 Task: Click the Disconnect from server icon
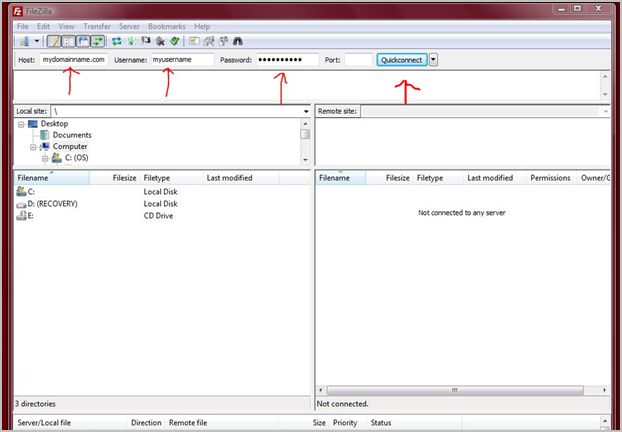coord(160,41)
